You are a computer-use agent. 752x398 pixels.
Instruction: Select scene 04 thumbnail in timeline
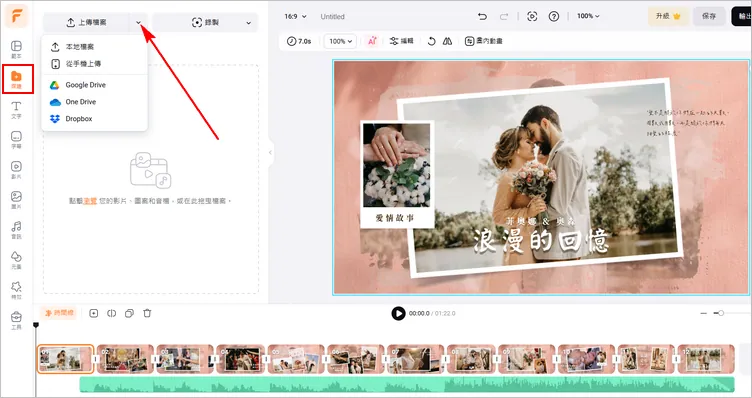pos(241,359)
